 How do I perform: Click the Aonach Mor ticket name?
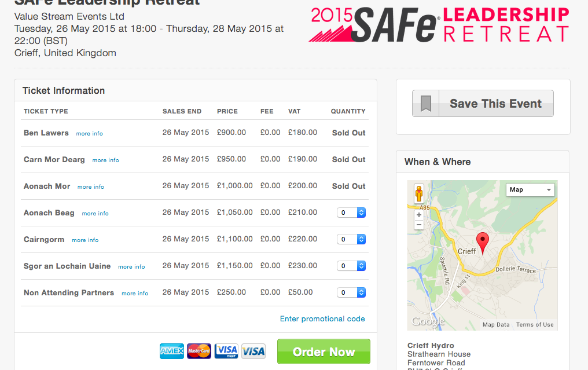(x=47, y=186)
